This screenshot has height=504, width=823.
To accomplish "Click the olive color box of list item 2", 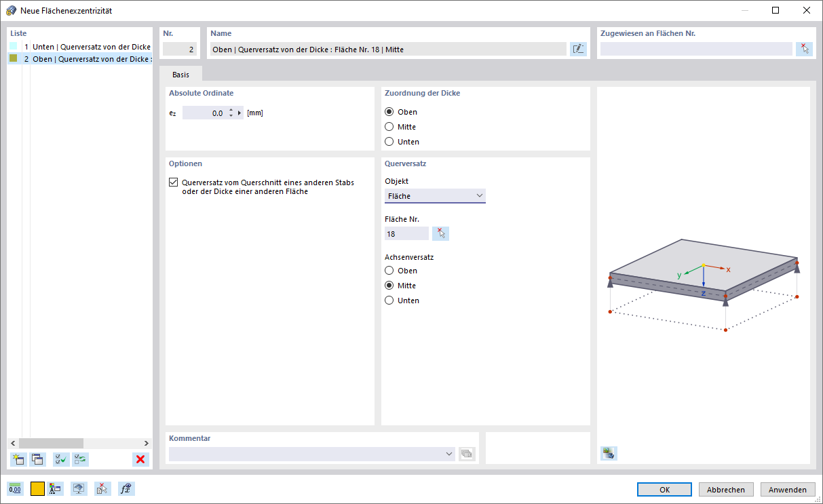I will pos(13,58).
